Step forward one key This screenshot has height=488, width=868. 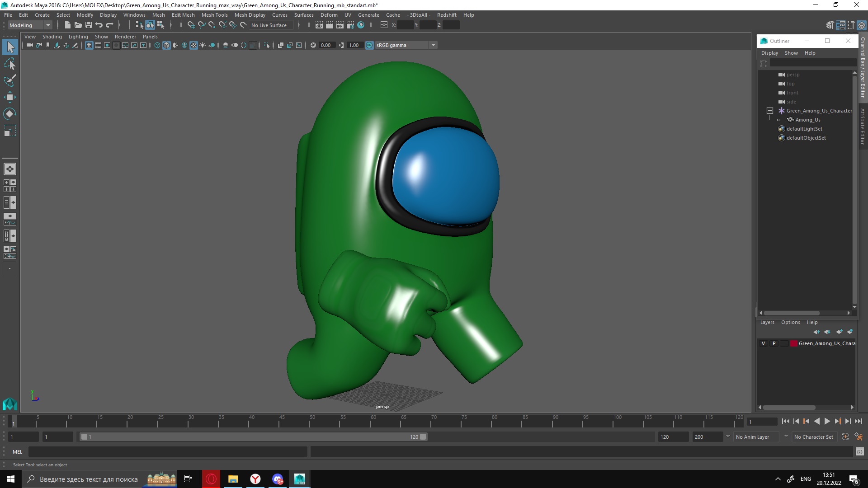click(837, 421)
